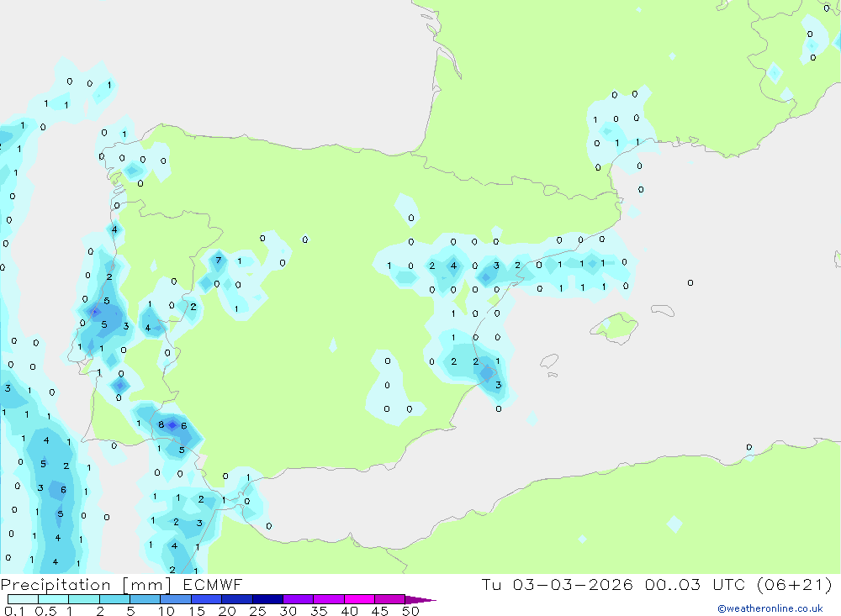Click the '25' legend scale label

coord(258,611)
